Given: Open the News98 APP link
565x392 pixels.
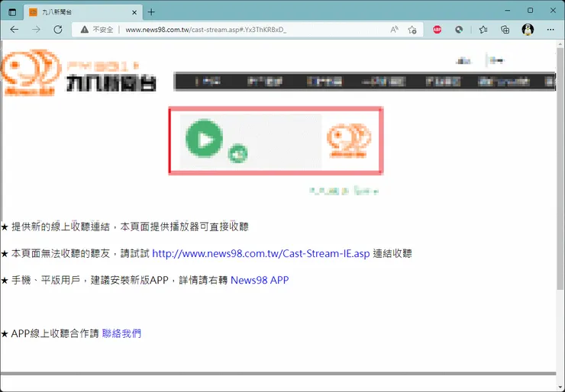Looking at the screenshot, I should click(260, 280).
